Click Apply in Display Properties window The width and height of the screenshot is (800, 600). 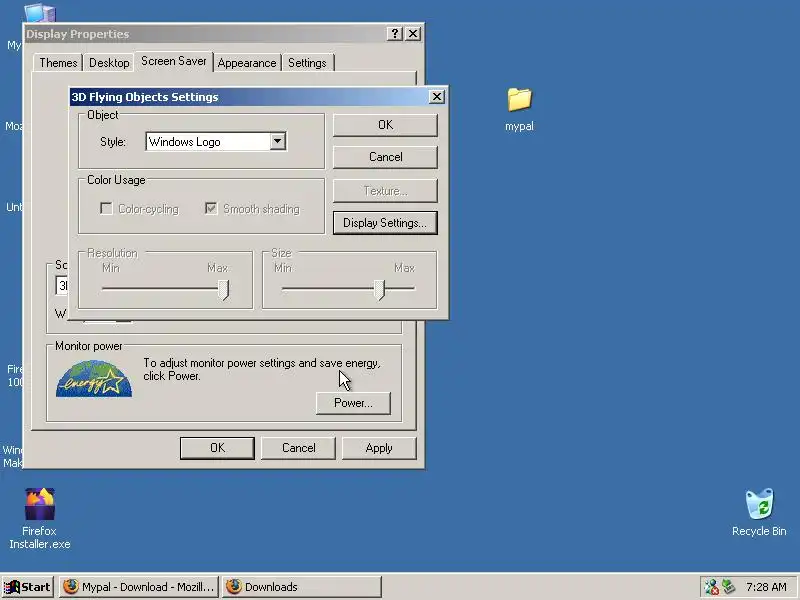coord(379,448)
